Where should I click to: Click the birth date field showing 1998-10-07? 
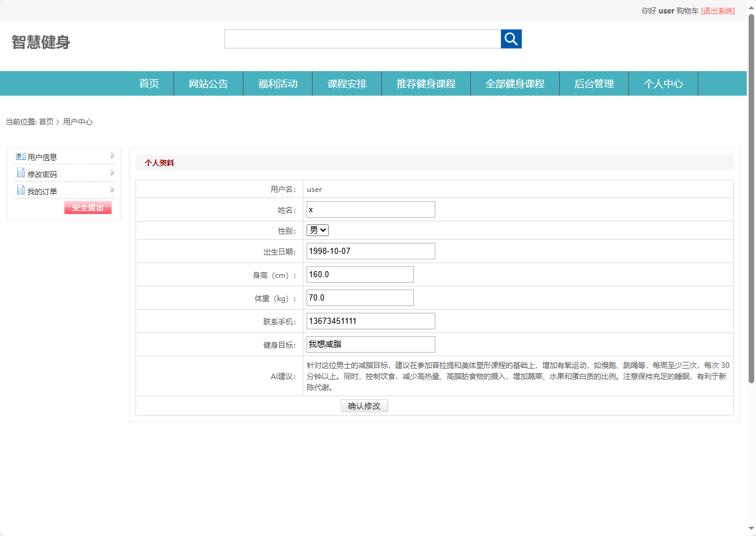pos(370,251)
